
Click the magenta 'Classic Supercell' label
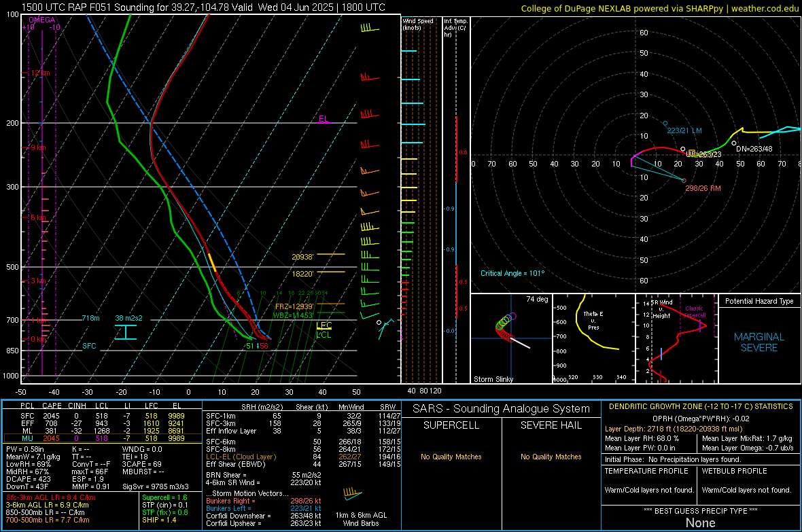coord(694,312)
